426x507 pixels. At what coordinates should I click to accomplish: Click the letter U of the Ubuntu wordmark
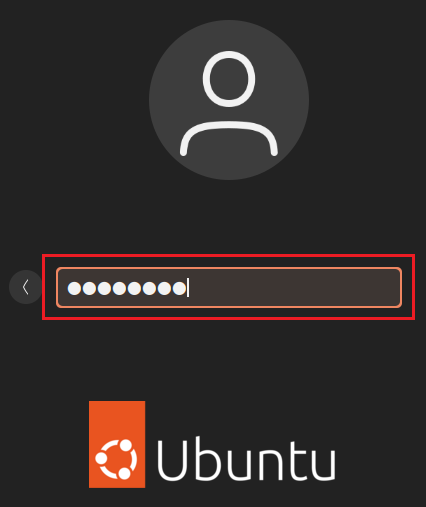coord(171,461)
